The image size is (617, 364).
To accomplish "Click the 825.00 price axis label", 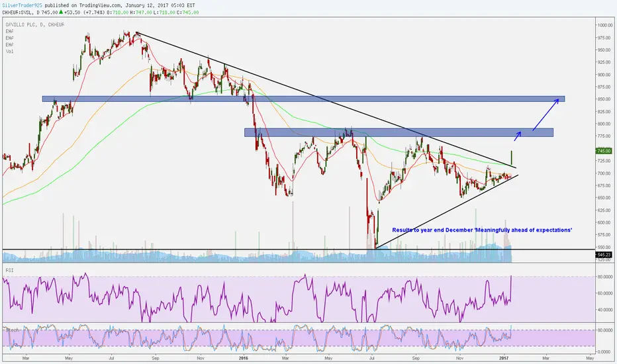I will click(x=604, y=112).
